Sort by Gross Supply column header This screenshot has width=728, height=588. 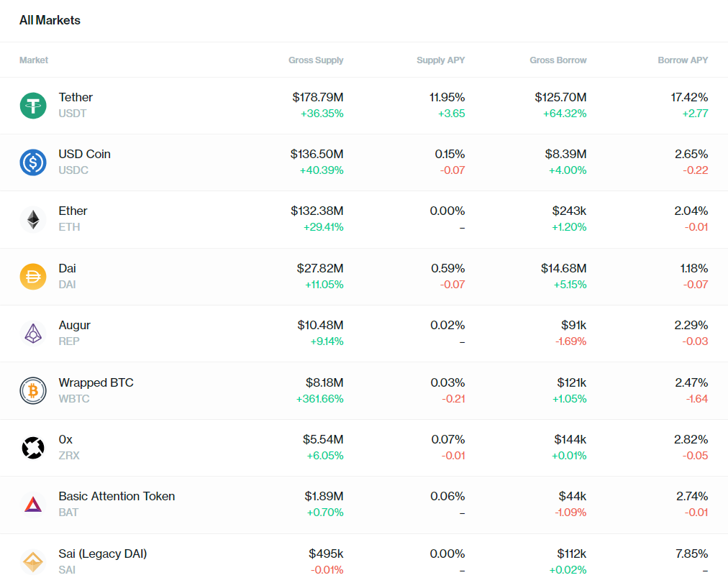[316, 60]
